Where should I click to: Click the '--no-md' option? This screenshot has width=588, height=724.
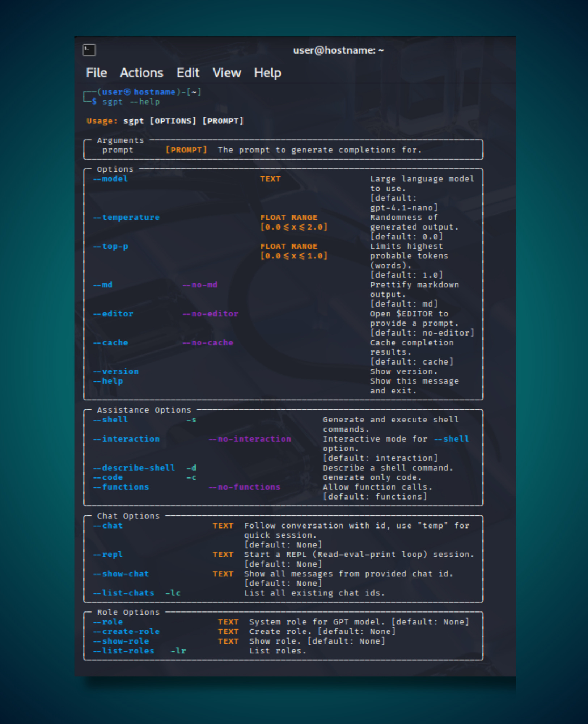[200, 285]
